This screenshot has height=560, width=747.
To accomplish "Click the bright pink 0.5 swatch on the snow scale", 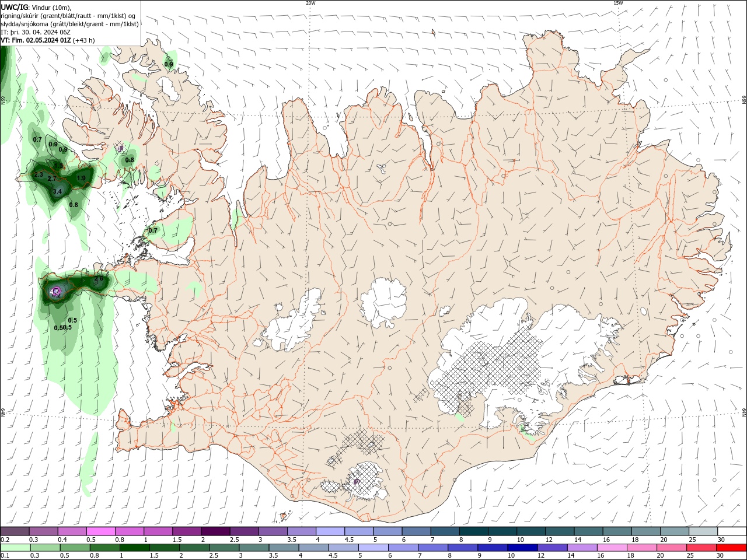I will coord(100,531).
